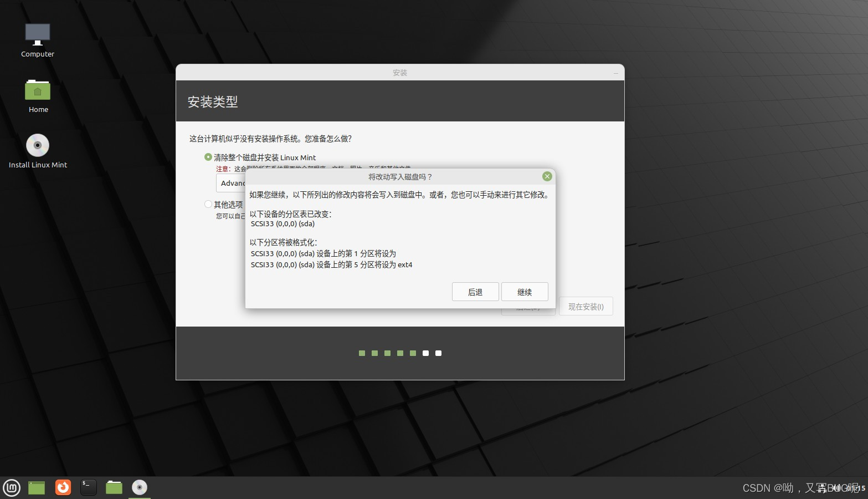Open the Linux Mint start menu
The width and height of the screenshot is (868, 499).
[11, 487]
